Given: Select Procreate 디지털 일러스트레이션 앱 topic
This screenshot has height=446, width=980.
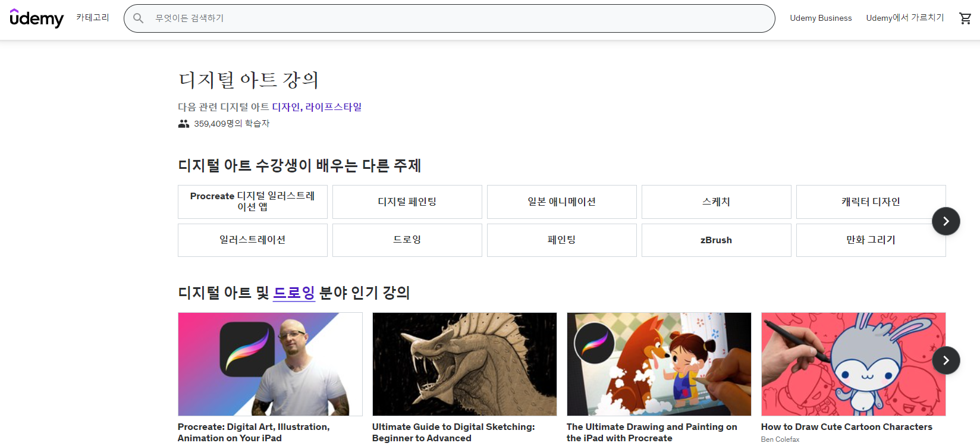Looking at the screenshot, I should coord(253,202).
